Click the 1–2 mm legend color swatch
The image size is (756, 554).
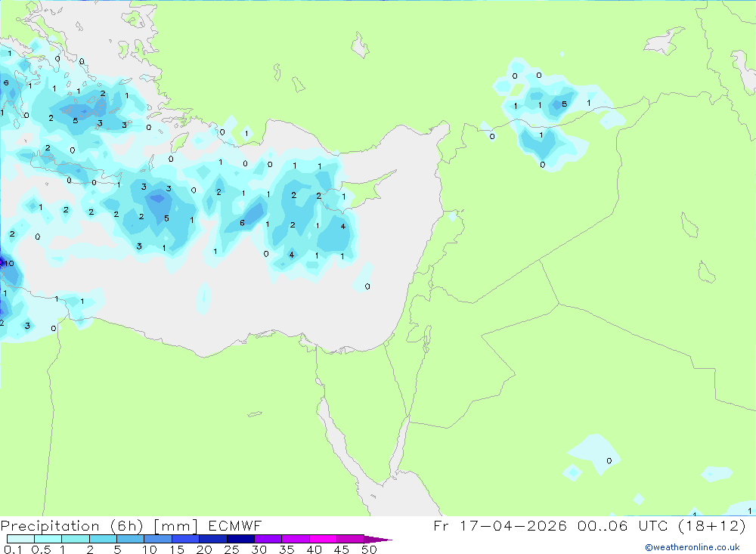[x=76, y=539]
